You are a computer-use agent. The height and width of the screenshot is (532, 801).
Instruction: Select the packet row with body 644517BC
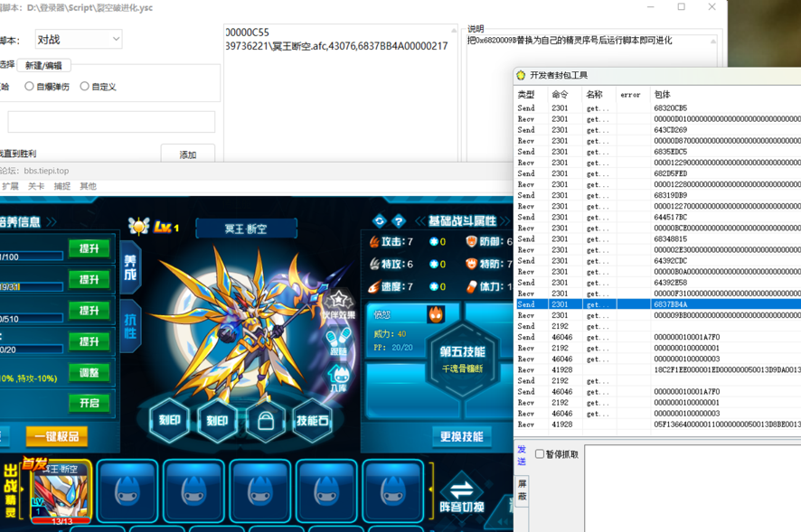pos(658,217)
